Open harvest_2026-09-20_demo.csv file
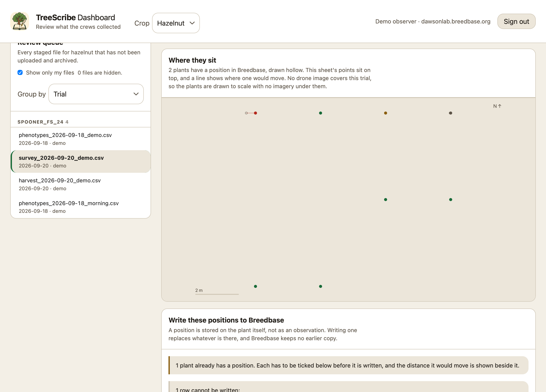The height and width of the screenshot is (392, 546). [81, 184]
